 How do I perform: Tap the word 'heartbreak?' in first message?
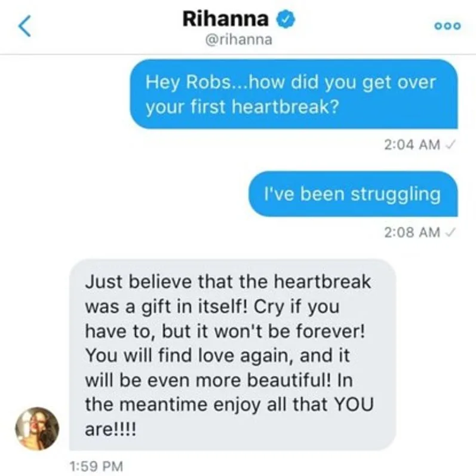click(285, 107)
